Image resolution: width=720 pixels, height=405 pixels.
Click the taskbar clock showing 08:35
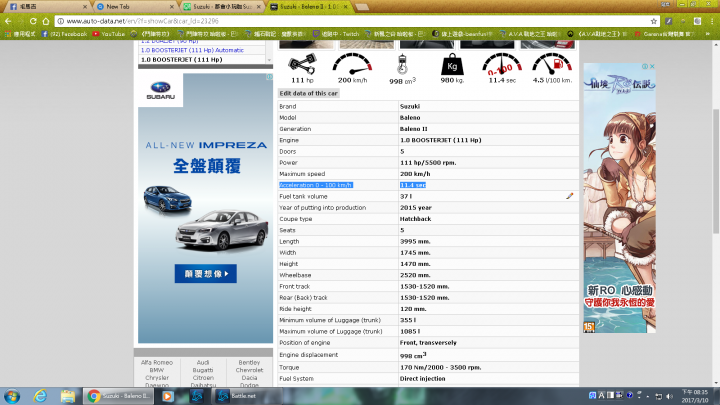coord(695,396)
